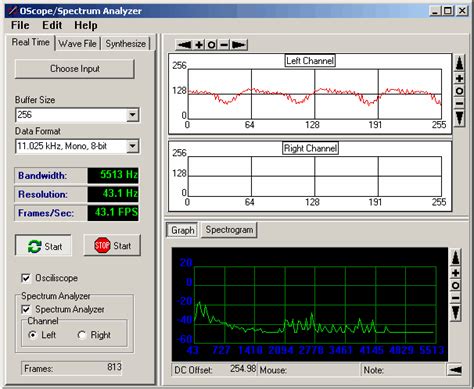Zoom out horizontally with oscilloscope minus icon
This screenshot has height=389, width=474.
[224, 45]
